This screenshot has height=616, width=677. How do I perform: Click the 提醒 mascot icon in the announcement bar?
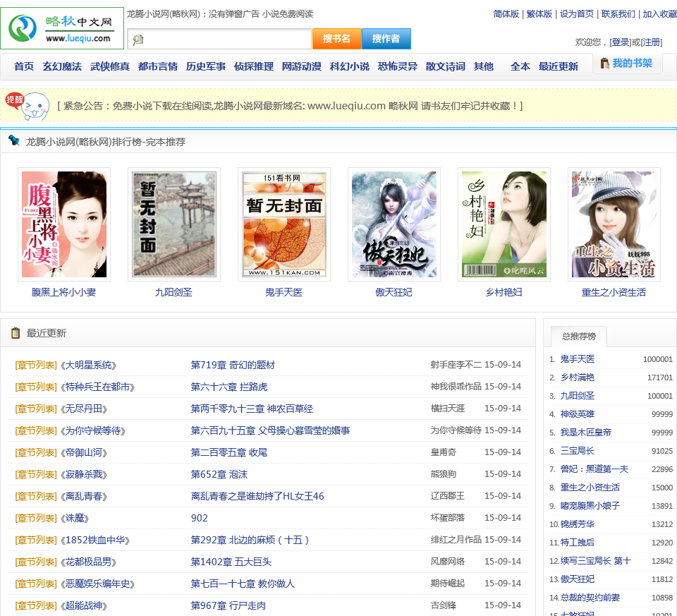(28, 106)
